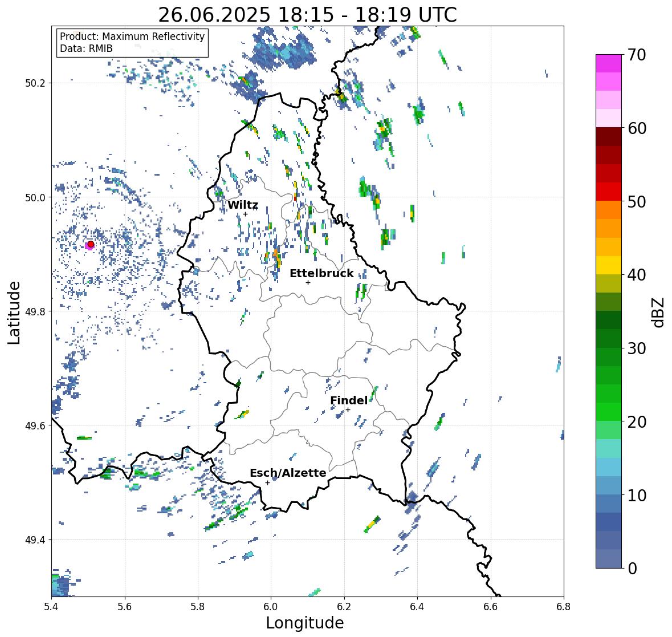Click the latitude tick label 50.2

pyautogui.click(x=35, y=83)
